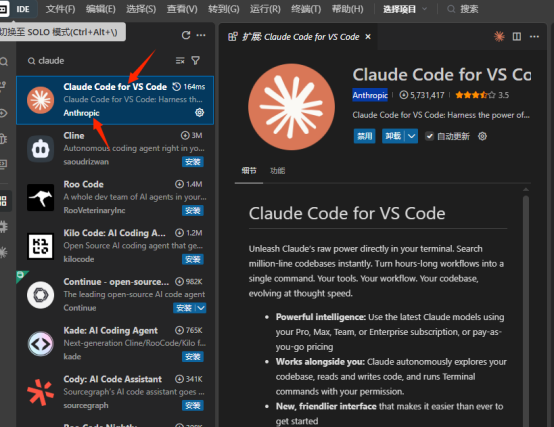Image resolution: width=554 pixels, height=427 pixels.
Task: Install the Roo Code extension
Action: (193, 210)
